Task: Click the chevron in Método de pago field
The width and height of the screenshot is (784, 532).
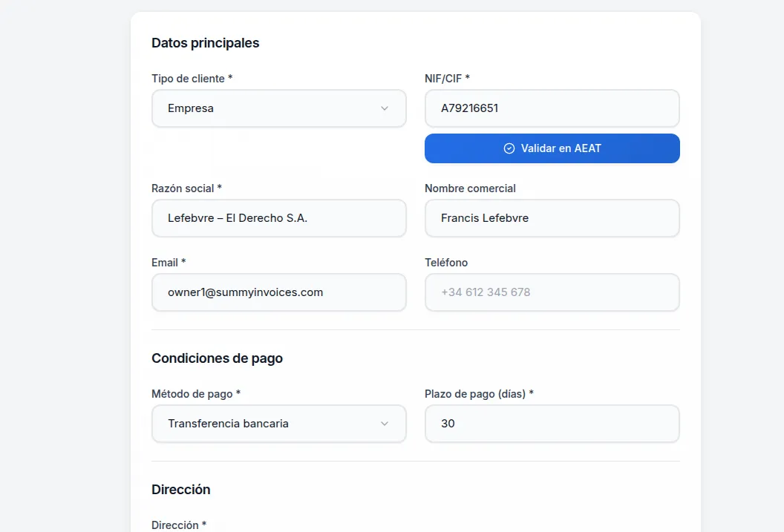Action: click(385, 424)
